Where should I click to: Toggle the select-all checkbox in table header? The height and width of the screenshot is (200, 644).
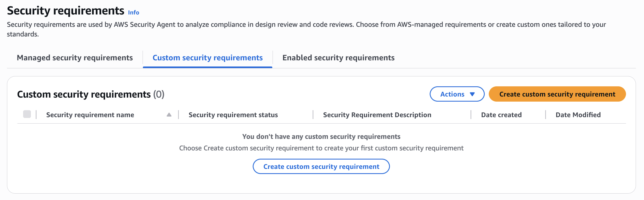pos(27,114)
